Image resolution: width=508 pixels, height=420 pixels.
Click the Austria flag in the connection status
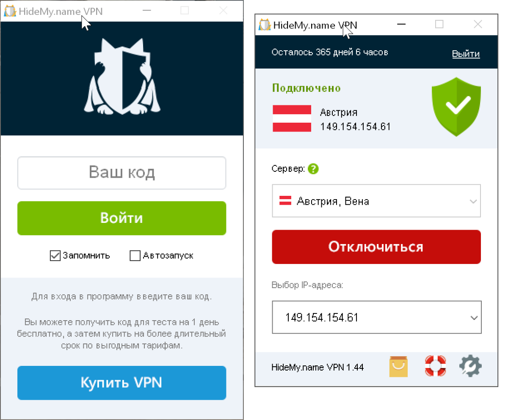click(x=291, y=119)
